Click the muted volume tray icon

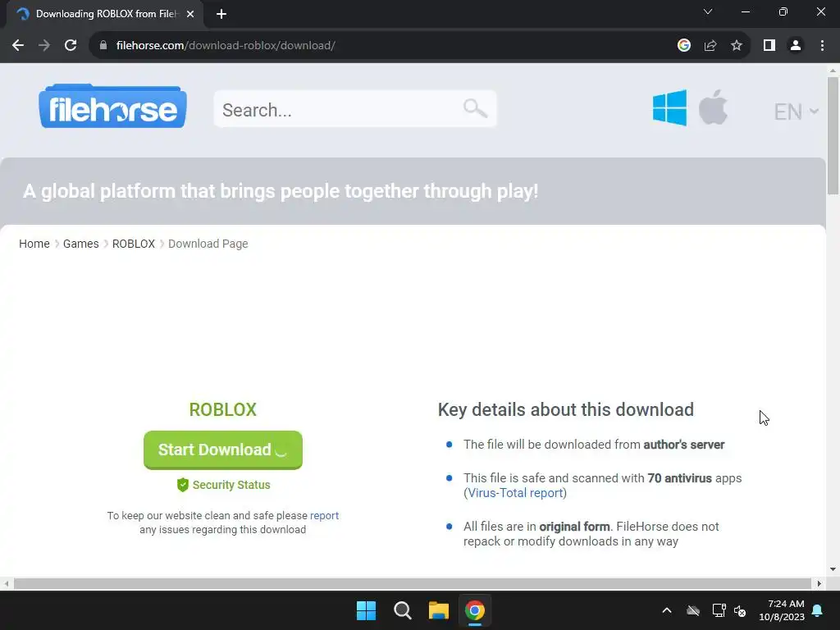point(741,610)
